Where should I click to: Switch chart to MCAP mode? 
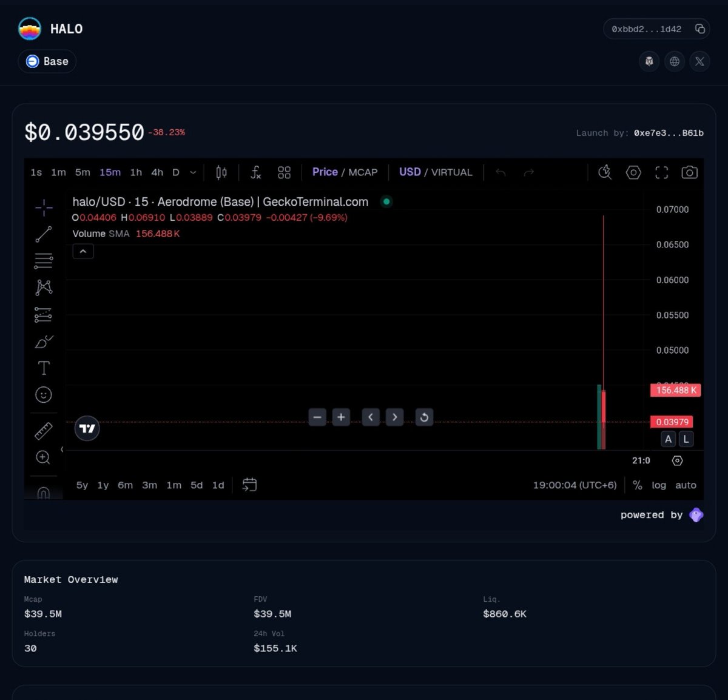click(x=363, y=172)
